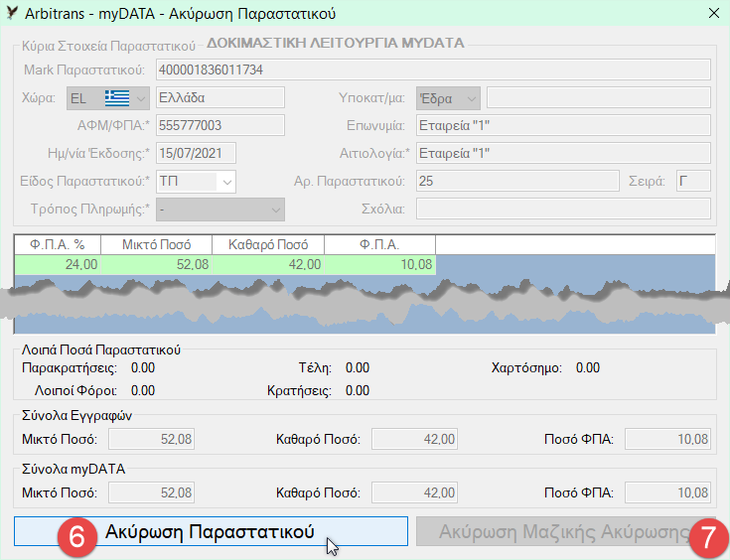Click the Καθαρό Ποσό column header
This screenshot has width=730, height=560.
(268, 245)
